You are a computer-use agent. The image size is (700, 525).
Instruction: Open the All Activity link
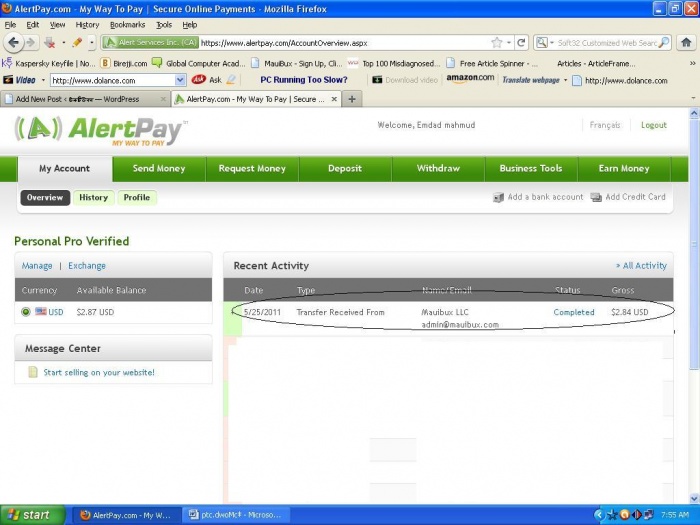(x=642, y=266)
